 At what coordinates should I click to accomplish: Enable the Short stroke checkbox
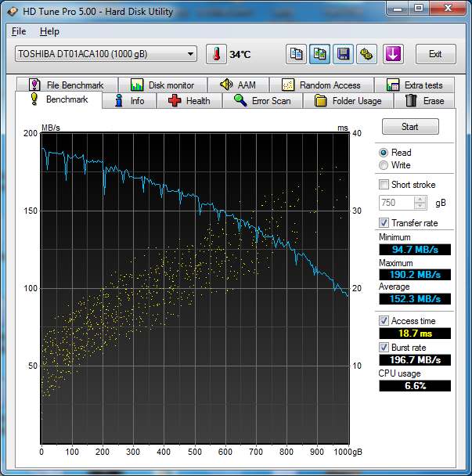pyautogui.click(x=384, y=185)
